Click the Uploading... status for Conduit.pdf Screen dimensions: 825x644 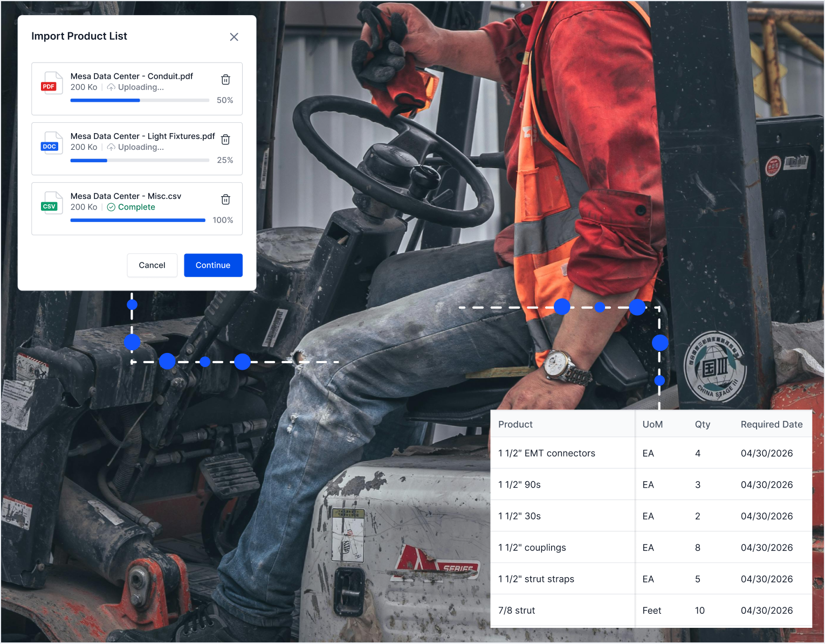pos(141,87)
